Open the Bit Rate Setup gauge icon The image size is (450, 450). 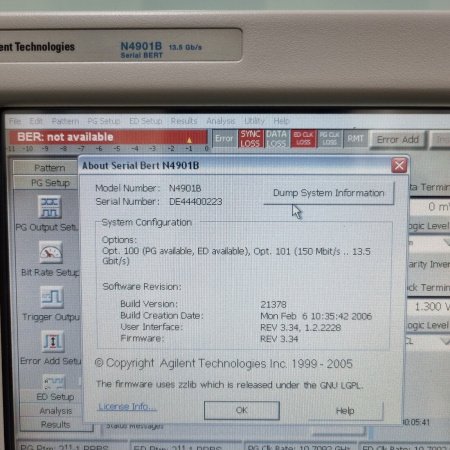click(x=50, y=252)
